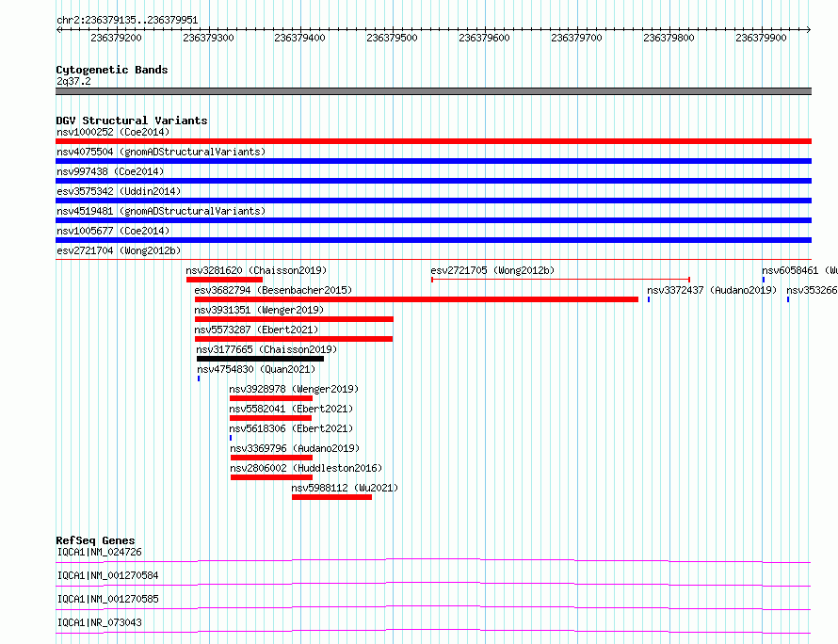Select the IQCA1|NM_001270584 gene label
838x644 pixels.
click(108, 575)
